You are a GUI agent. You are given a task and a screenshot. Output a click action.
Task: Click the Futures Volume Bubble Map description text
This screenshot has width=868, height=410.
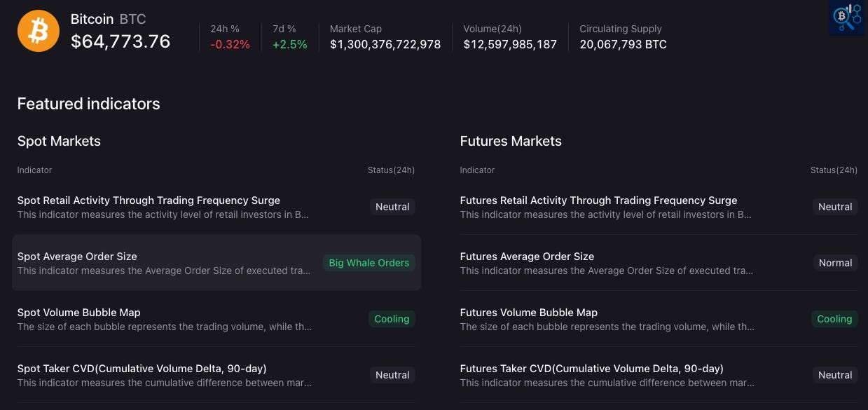(607, 327)
